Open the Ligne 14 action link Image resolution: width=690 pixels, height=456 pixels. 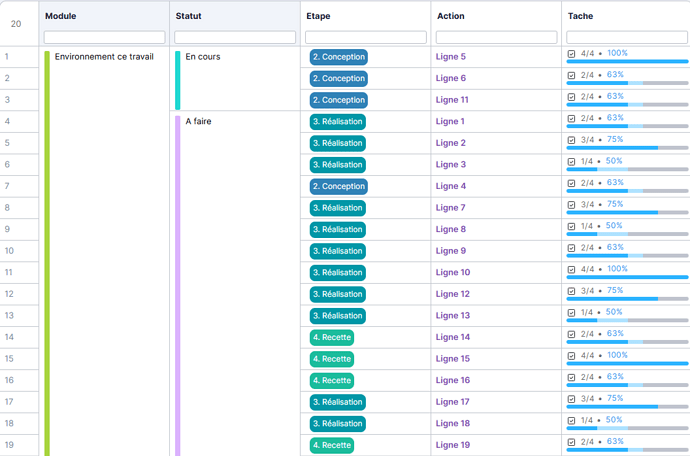coord(453,337)
